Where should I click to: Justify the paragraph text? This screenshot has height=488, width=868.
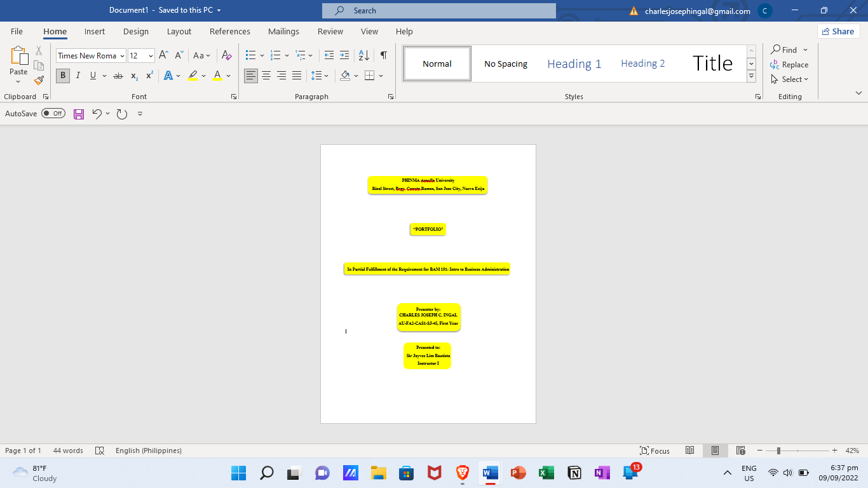[x=297, y=76]
